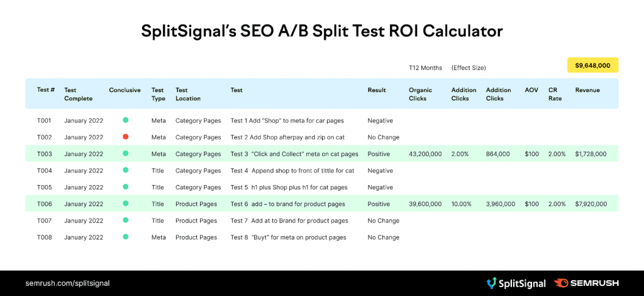This screenshot has width=644, height=296.
Task: Click the green conclusive dot for T006
Action: point(125,204)
